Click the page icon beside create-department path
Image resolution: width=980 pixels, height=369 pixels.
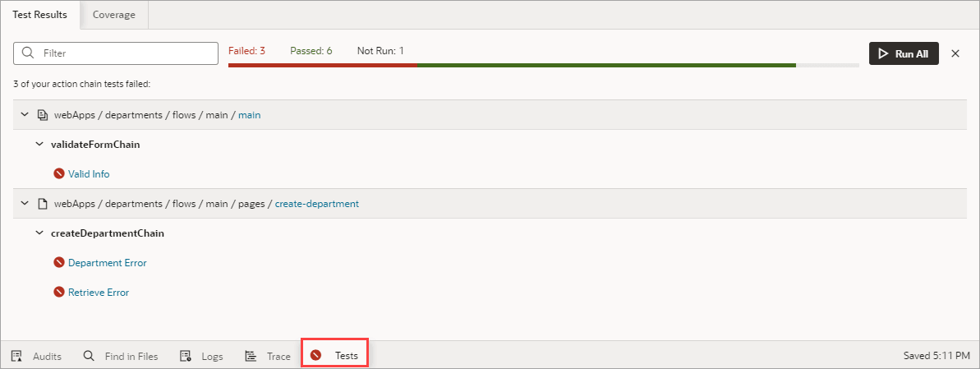43,204
